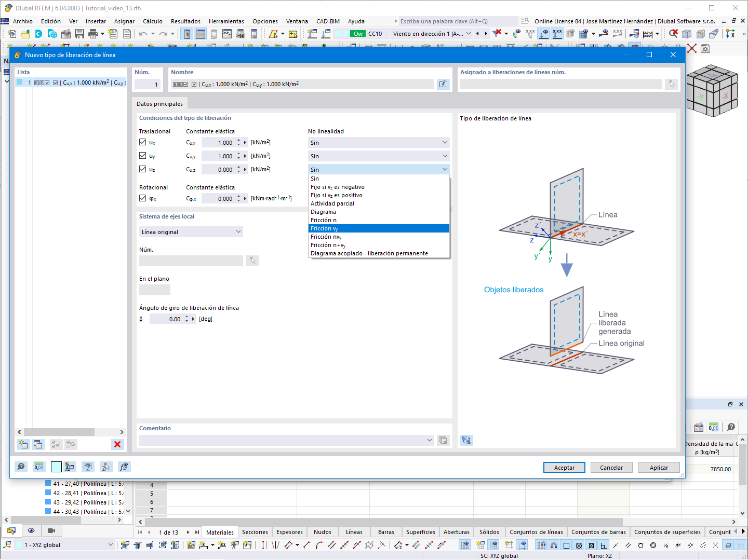Click the red filter-clear funnel icon
Viewport: 748px width, 560px height.
[x=497, y=33]
